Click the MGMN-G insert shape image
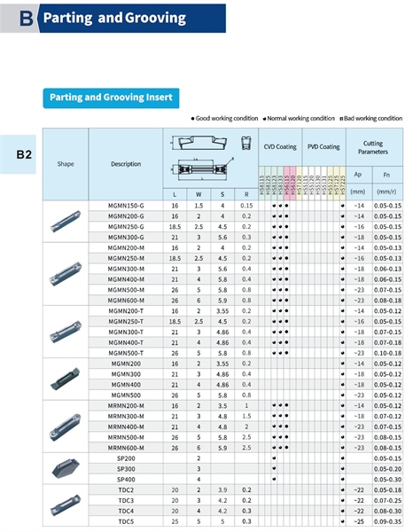The image size is (405, 532). 66,221
